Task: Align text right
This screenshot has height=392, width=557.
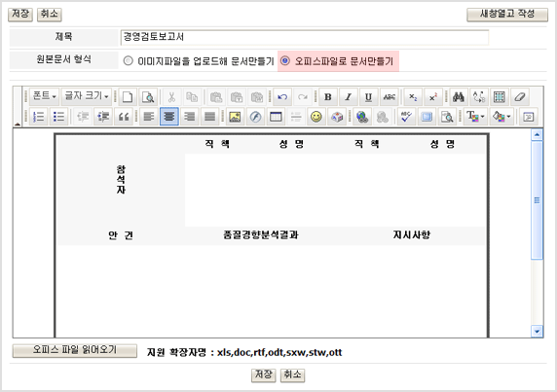Action: (x=189, y=117)
